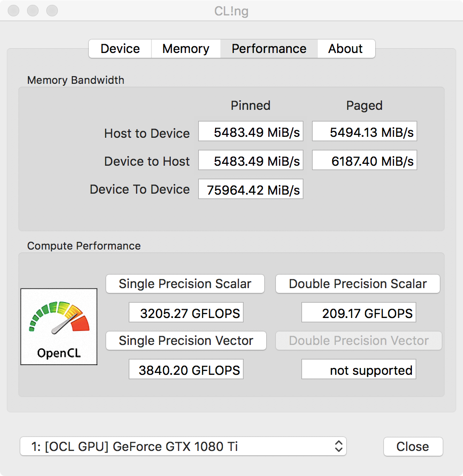This screenshot has height=476, width=463.
Task: Click the OpenCL speedometer logo
Action: (x=59, y=326)
